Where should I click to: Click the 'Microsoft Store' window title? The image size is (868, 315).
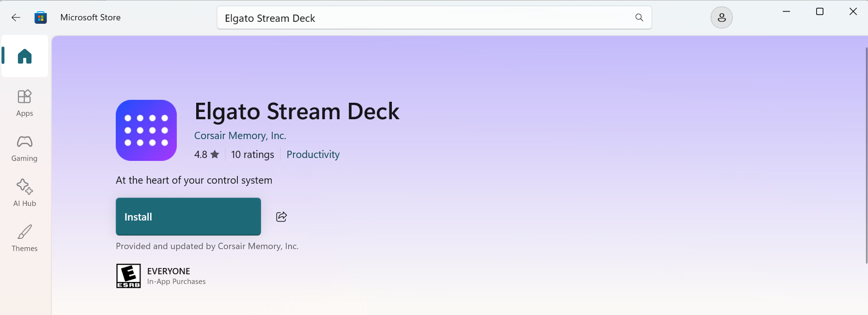pos(91,17)
